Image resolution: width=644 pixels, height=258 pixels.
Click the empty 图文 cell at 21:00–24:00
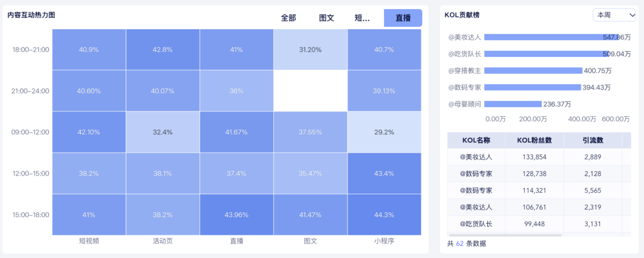[x=310, y=90]
